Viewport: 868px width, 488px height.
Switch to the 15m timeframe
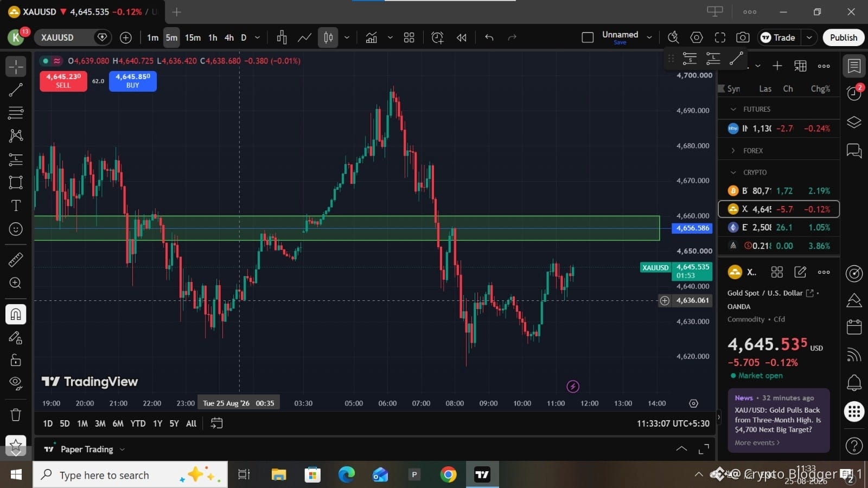(193, 37)
